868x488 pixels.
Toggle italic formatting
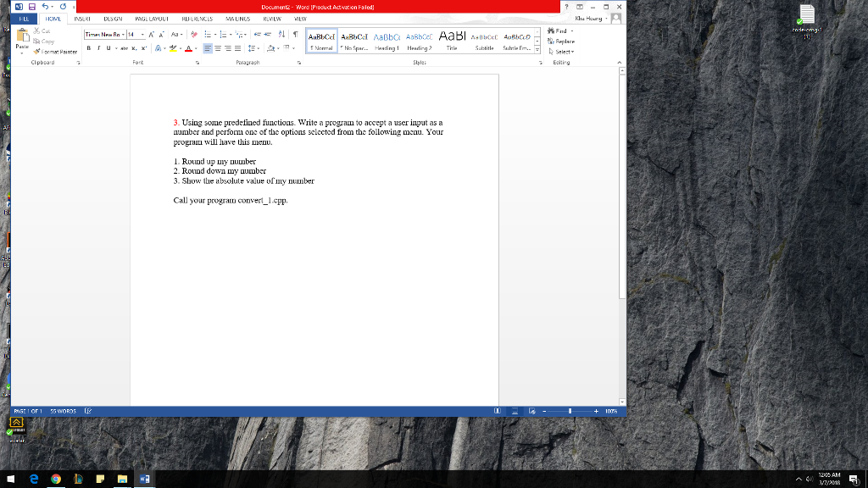[98, 47]
